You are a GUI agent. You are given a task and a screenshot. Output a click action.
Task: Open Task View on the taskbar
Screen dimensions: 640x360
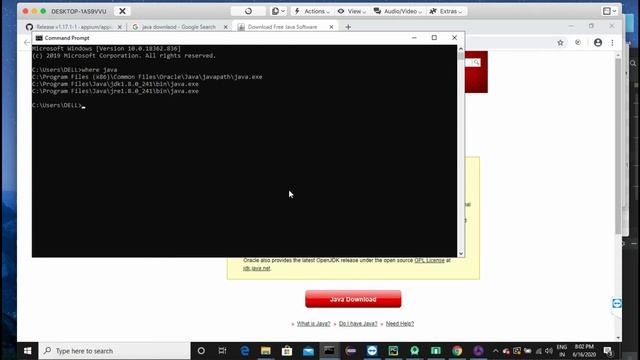pos(222,351)
